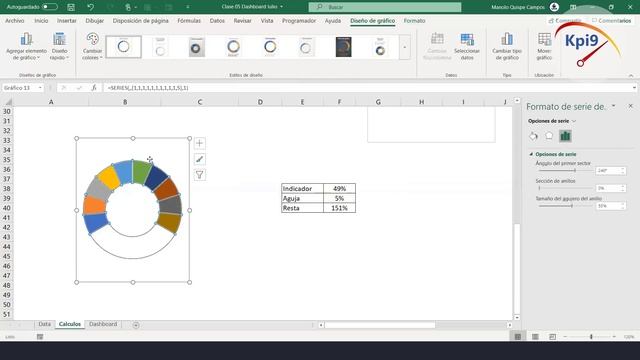This screenshot has height=360, width=640.
Task: Open the Formato ribbon tab
Action: pyautogui.click(x=414, y=20)
